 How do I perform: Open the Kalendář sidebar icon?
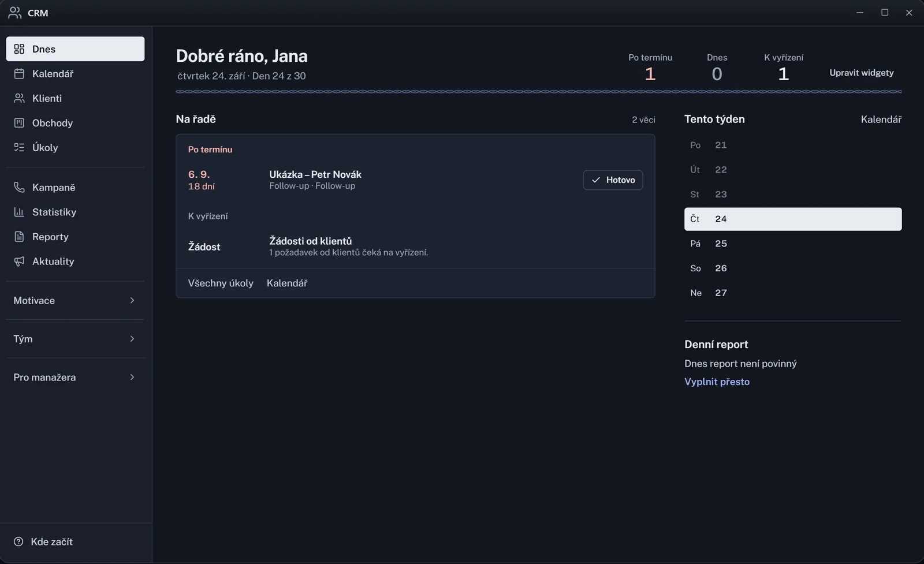[x=19, y=74]
